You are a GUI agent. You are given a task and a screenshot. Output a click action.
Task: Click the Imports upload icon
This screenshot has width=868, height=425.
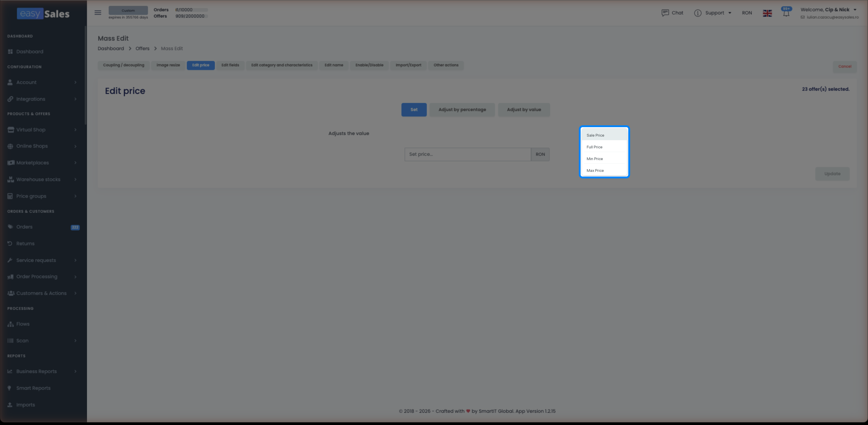(x=10, y=404)
